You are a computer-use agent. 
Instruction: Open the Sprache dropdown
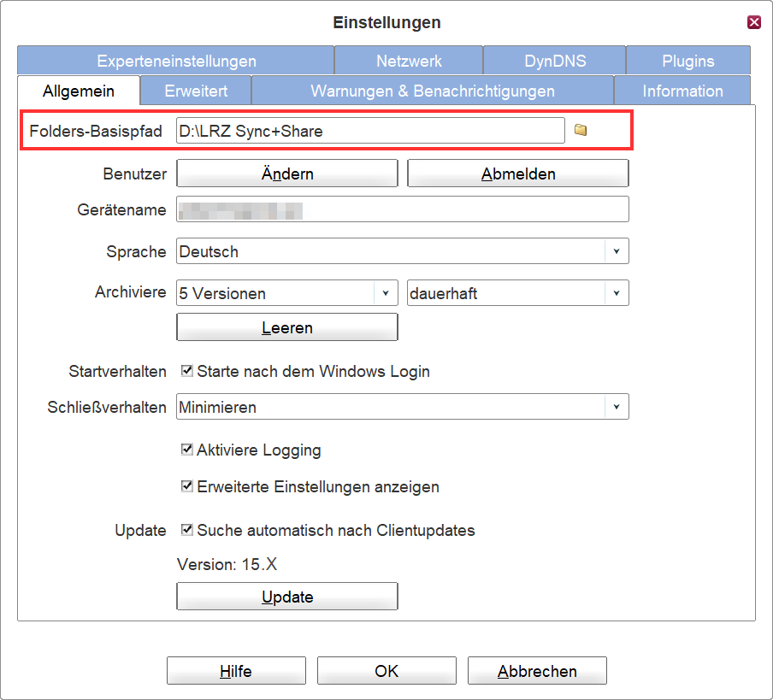click(617, 252)
